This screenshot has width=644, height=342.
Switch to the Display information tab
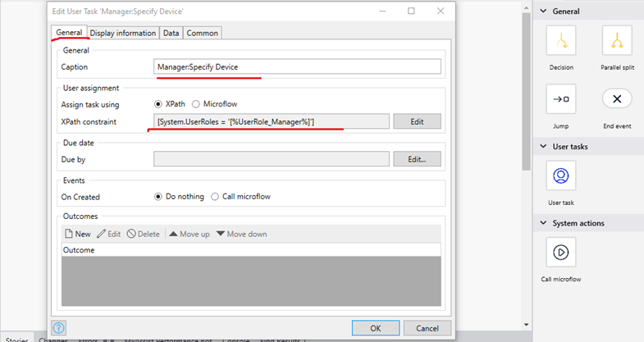coord(123,34)
